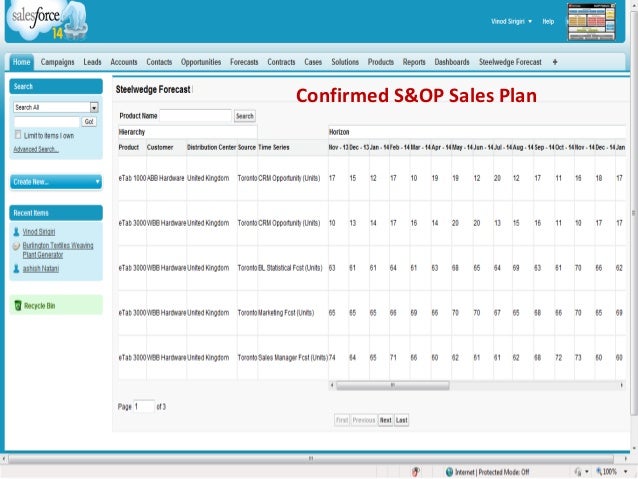Screen dimensions: 638x479
Task: Click the Last page button
Action: [402, 420]
